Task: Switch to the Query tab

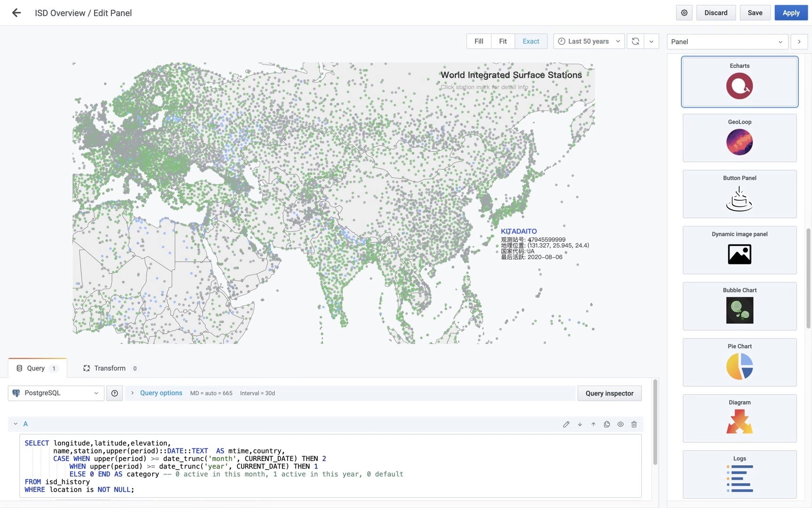Action: 37,368
